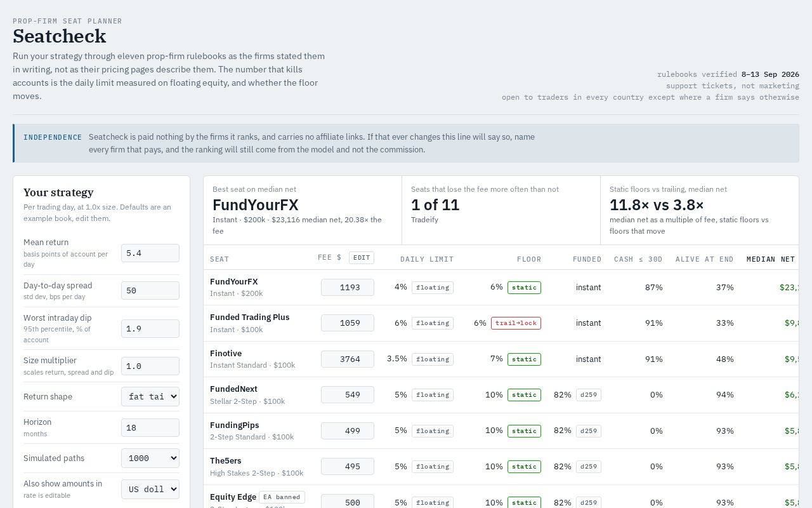Click the EDIT button beside Fee $

[x=362, y=258]
